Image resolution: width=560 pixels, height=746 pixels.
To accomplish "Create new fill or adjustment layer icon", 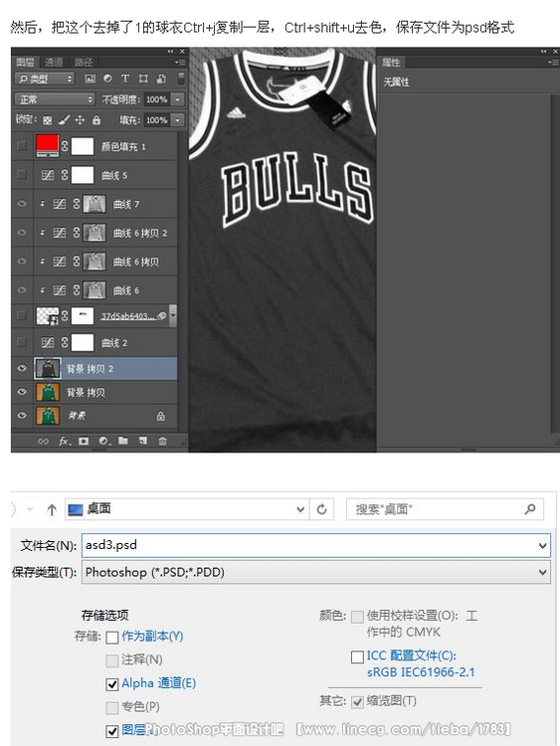I will pos(103,441).
